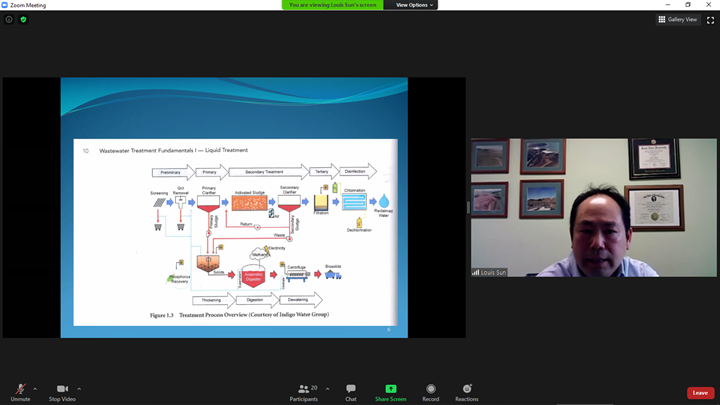
Task: Unmute the microphone
Action: (x=20, y=393)
